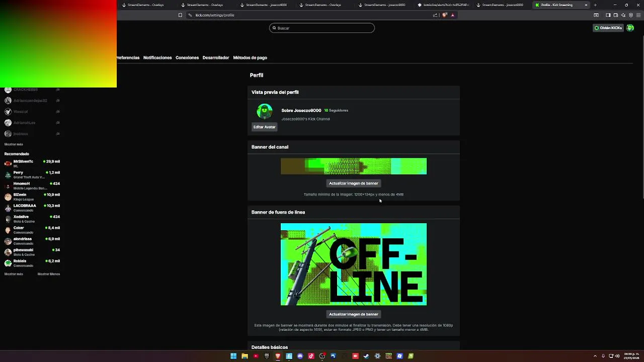This screenshot has height=362, width=644.
Task: Click the OFF-LINE offline banner preview
Action: coord(354,264)
